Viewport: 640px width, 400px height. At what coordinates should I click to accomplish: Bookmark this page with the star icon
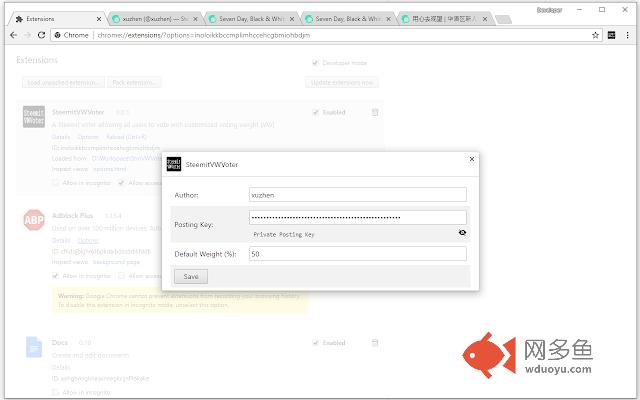coord(596,35)
